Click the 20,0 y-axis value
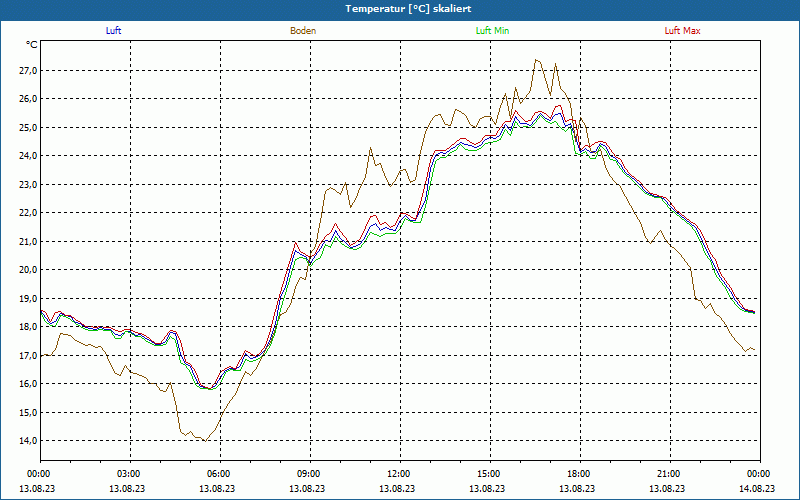This screenshot has width=800, height=500. coord(29,270)
